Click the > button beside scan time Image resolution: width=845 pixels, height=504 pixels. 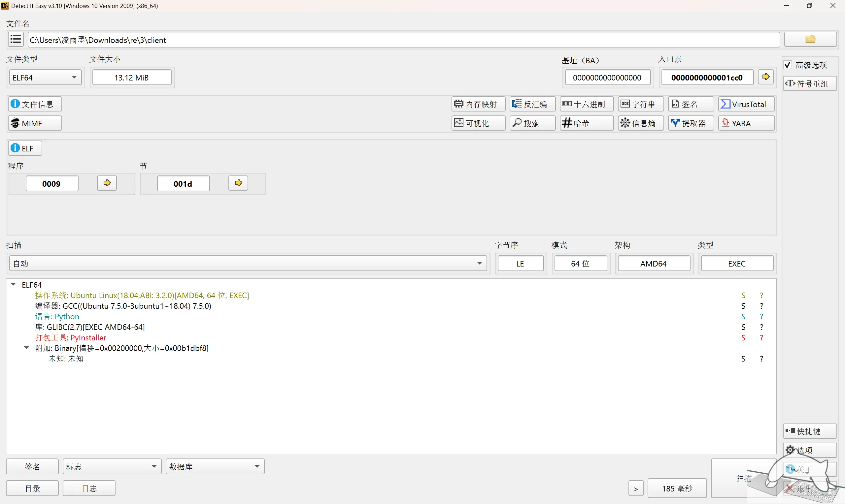click(636, 488)
